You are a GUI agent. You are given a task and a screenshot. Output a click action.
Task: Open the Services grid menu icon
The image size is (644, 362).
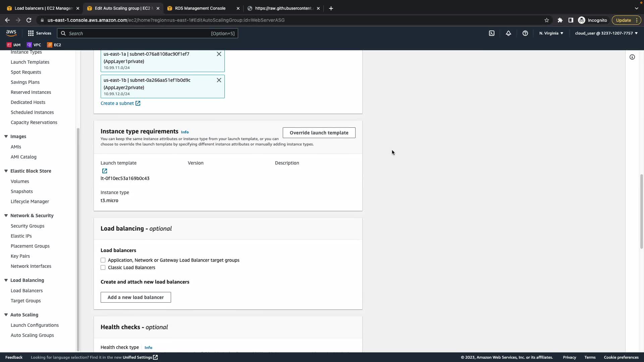[x=31, y=33]
